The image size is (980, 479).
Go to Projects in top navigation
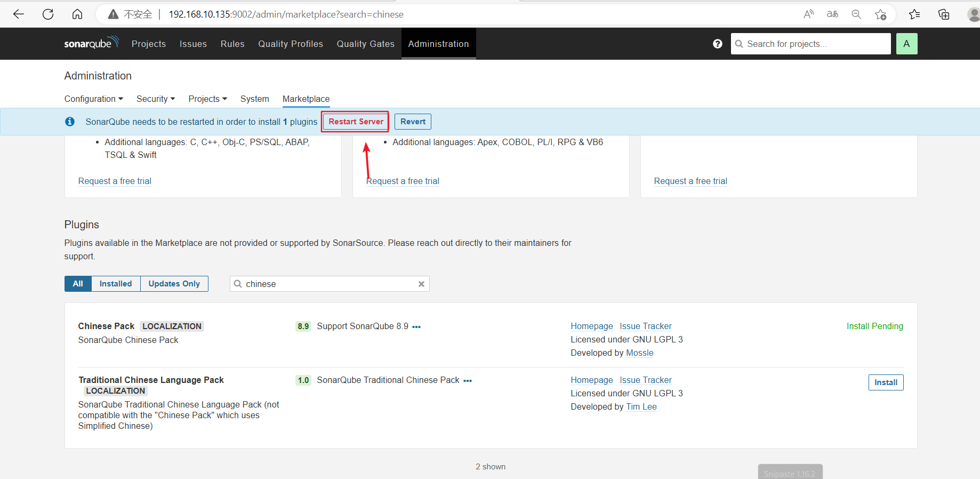[149, 44]
